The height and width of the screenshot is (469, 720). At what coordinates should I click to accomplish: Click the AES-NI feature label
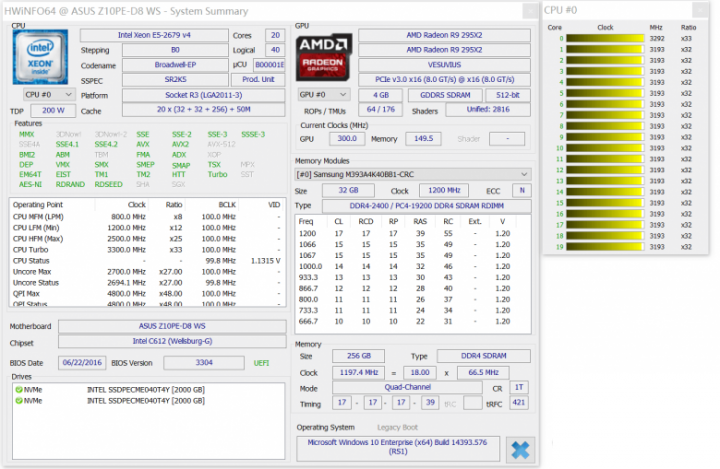[x=30, y=184]
